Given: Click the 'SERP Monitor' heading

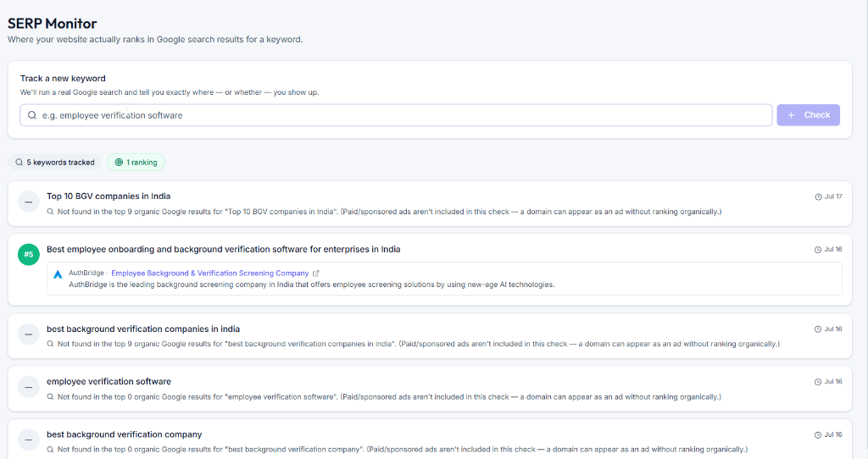Looking at the screenshot, I should (52, 24).
